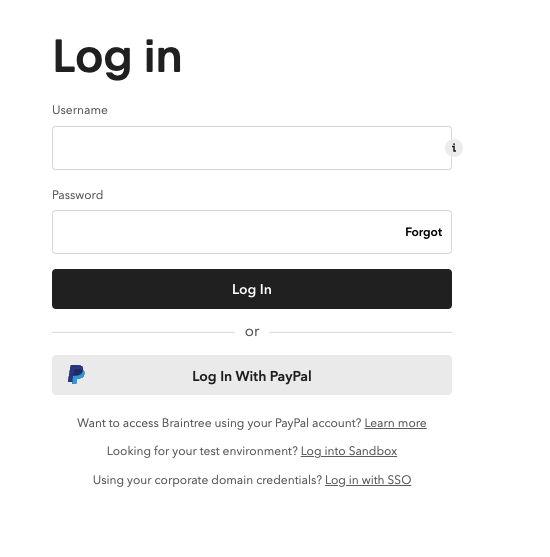Image resolution: width=550 pixels, height=557 pixels.
Task: Follow the Log into Sandbox link
Action: [349, 451]
